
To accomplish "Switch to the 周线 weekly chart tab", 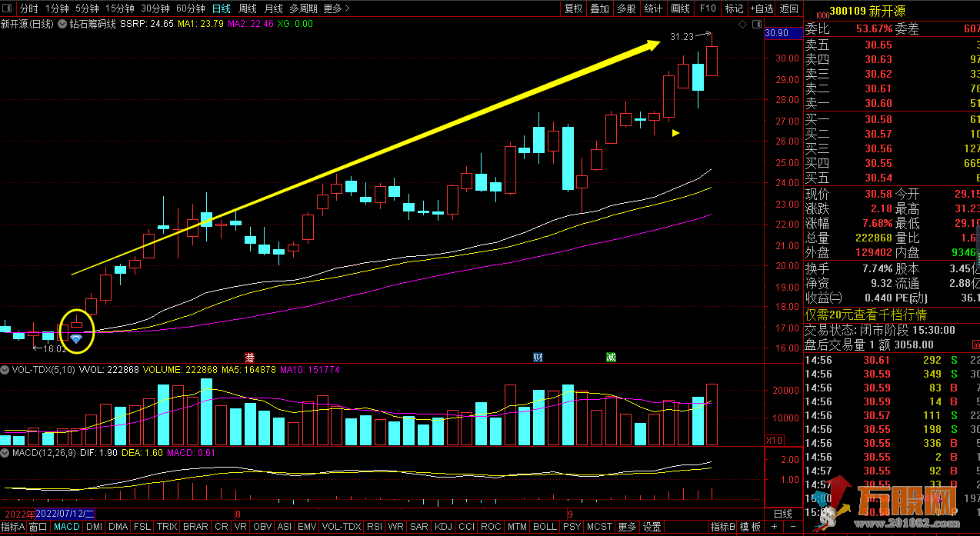I will (x=247, y=8).
